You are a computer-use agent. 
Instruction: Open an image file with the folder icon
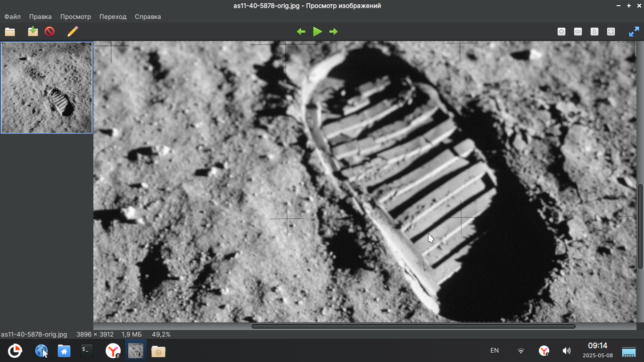[x=10, y=32]
